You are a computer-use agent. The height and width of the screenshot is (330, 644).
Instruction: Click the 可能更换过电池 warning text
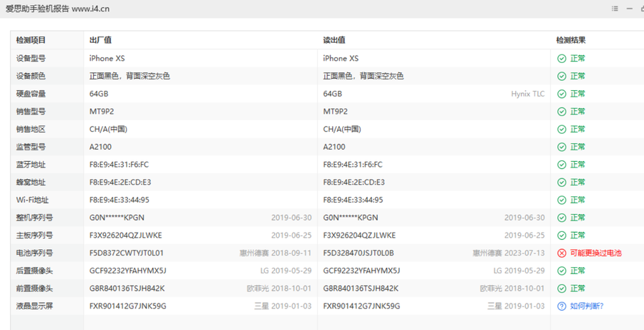click(x=595, y=253)
